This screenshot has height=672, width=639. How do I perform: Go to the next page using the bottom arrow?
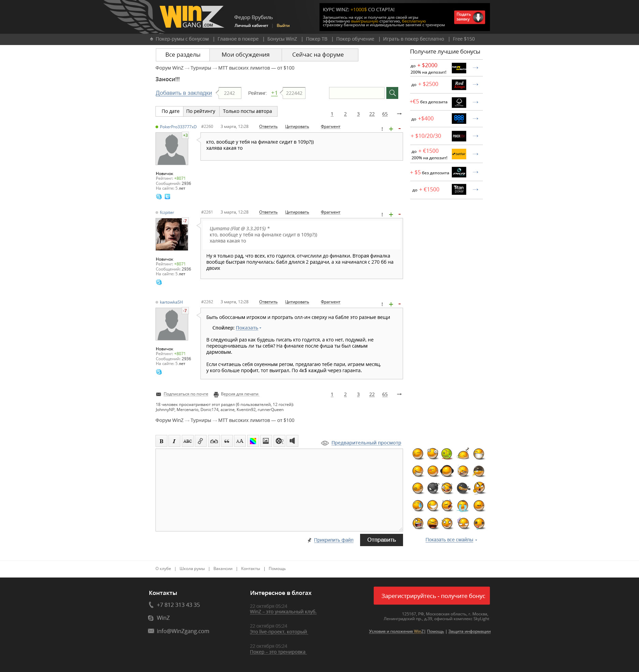coord(399,394)
